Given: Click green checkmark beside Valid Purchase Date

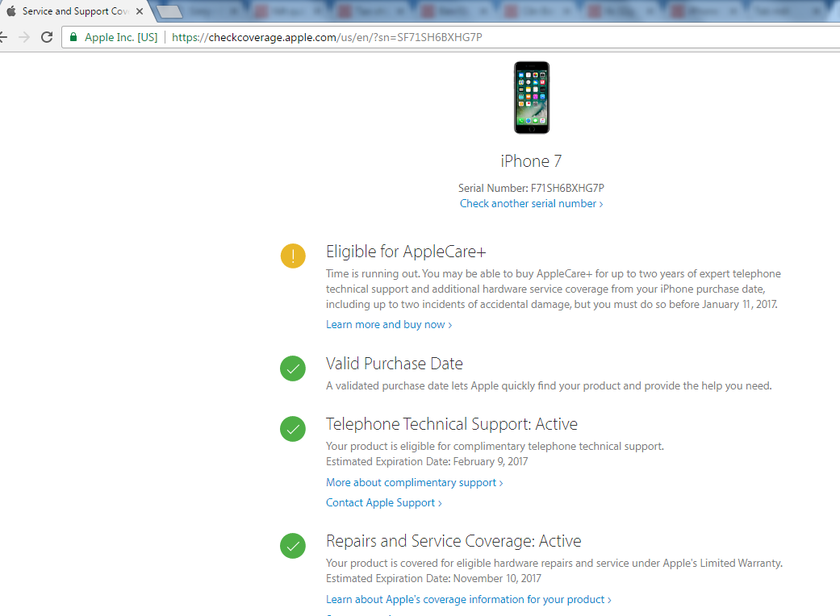Looking at the screenshot, I should pyautogui.click(x=293, y=368).
